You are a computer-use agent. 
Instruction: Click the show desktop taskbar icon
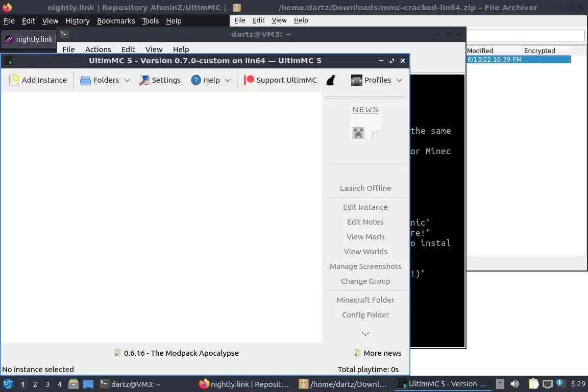click(x=88, y=384)
